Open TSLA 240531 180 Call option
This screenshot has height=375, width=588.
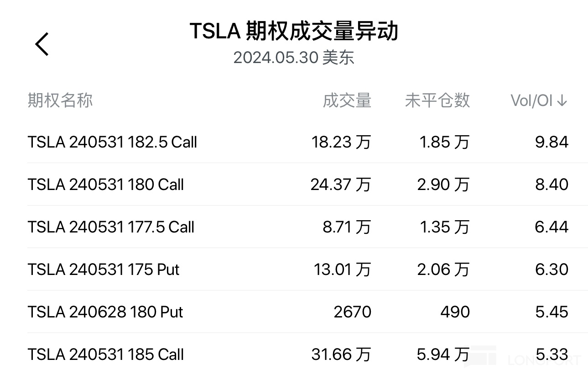pos(106,185)
